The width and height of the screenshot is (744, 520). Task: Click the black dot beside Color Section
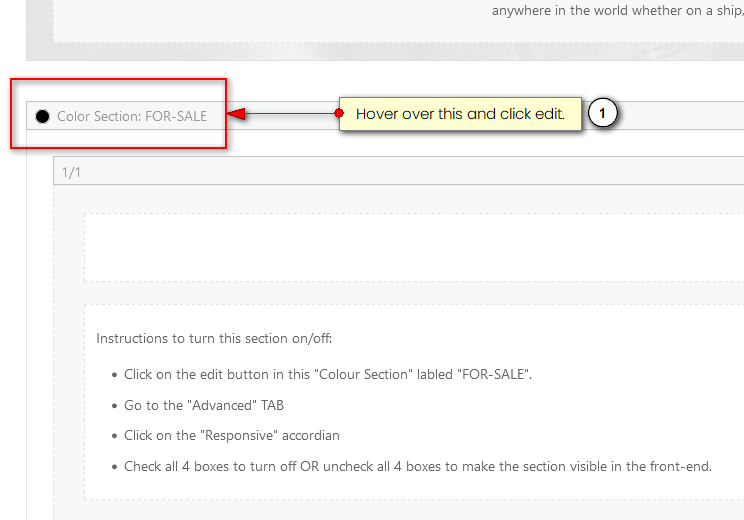(42, 116)
